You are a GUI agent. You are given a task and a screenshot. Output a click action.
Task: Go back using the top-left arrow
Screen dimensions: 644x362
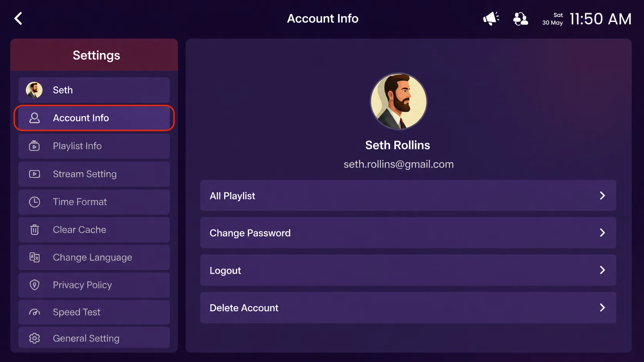pyautogui.click(x=18, y=18)
